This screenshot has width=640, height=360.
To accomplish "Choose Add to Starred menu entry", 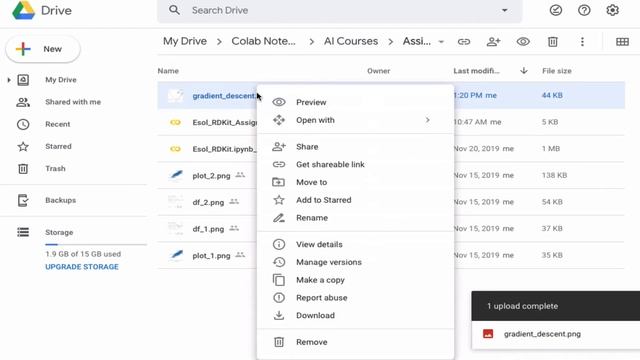I will point(356,200).
